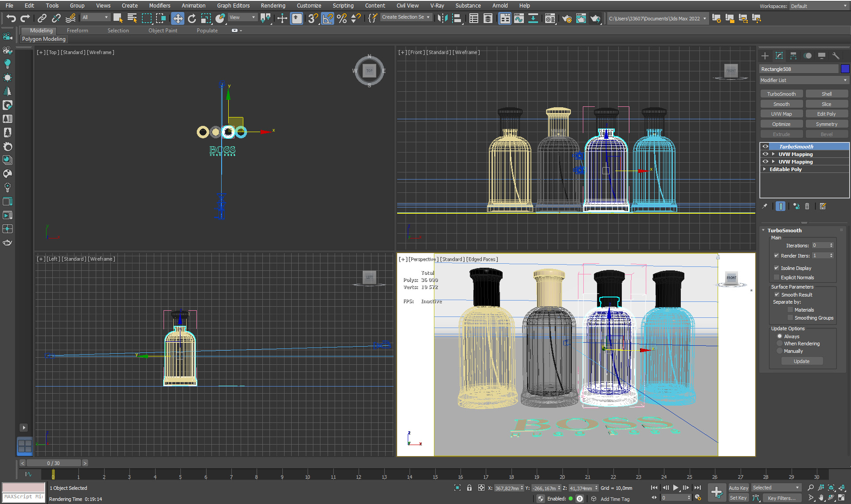Open Create Selection Set dropdown
The width and height of the screenshot is (851, 504).
point(406,17)
